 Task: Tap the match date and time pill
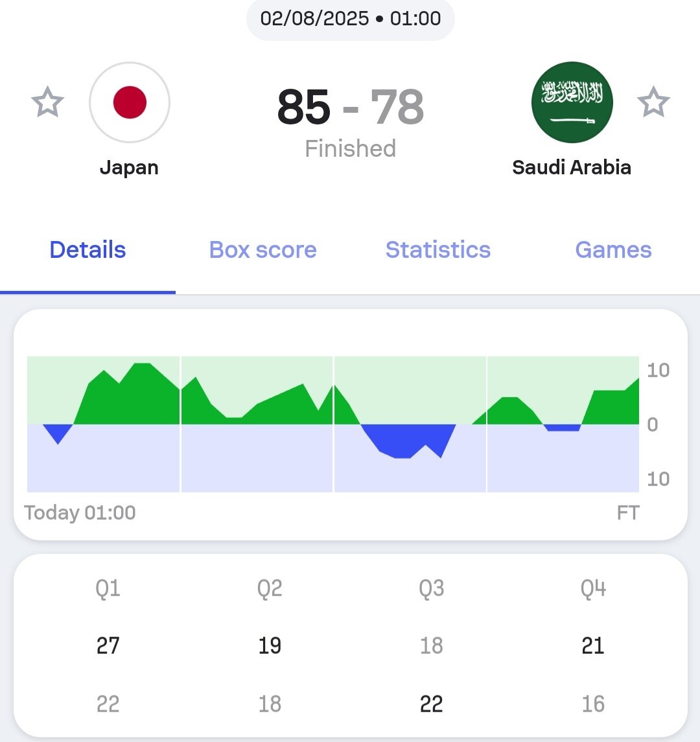point(350,18)
